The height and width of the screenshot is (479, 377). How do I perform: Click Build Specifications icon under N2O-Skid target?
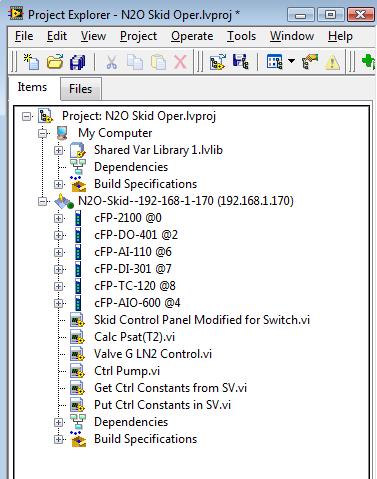(78, 439)
